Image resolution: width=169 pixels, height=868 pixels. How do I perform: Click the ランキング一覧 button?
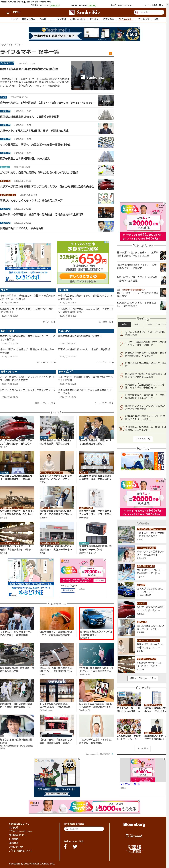[x=143, y=439]
